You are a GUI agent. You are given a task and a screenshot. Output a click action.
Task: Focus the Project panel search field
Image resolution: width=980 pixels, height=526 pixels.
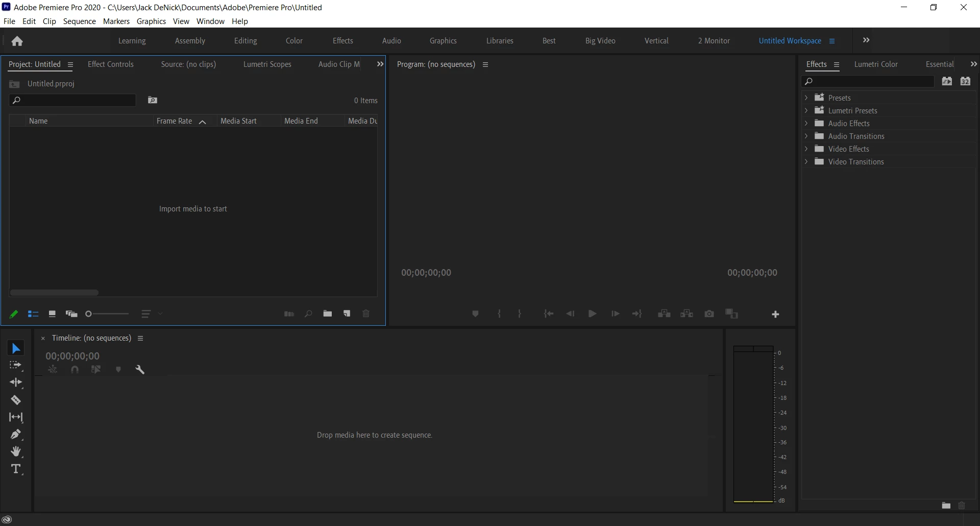[72, 100]
